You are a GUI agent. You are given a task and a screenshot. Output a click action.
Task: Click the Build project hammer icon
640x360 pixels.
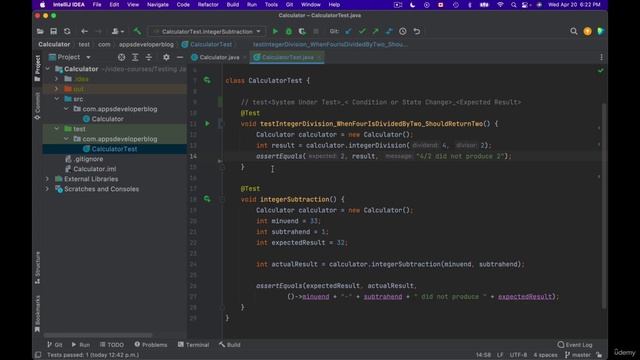(x=137, y=31)
